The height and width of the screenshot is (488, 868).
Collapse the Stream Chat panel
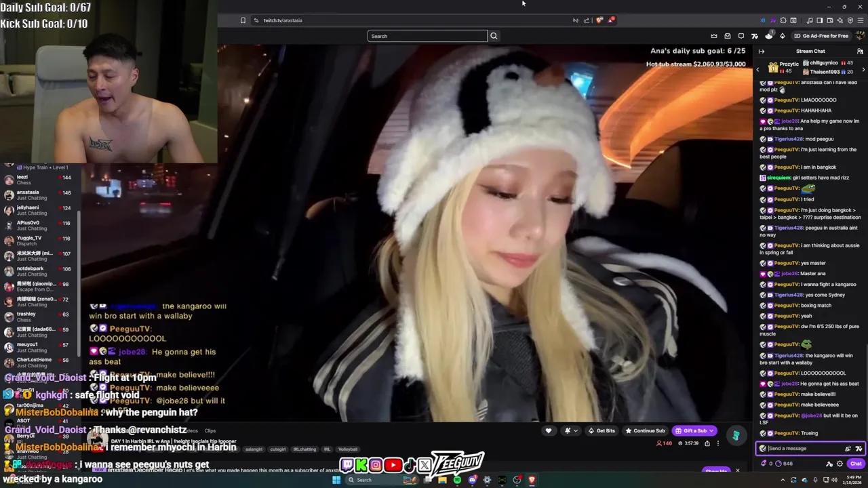(762, 51)
